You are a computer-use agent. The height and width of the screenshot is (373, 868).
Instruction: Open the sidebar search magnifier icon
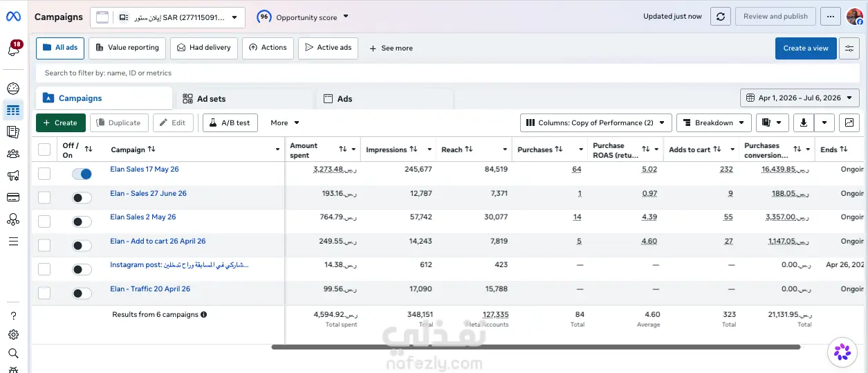(x=13, y=353)
